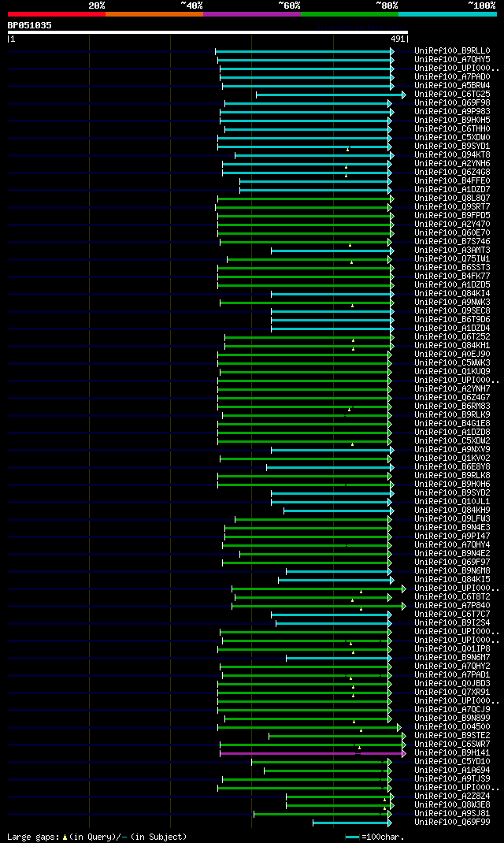Screen dimensions: 504x843
Task: Select the UniRef100_Q6Z4G8 entry
Action: 452,172
